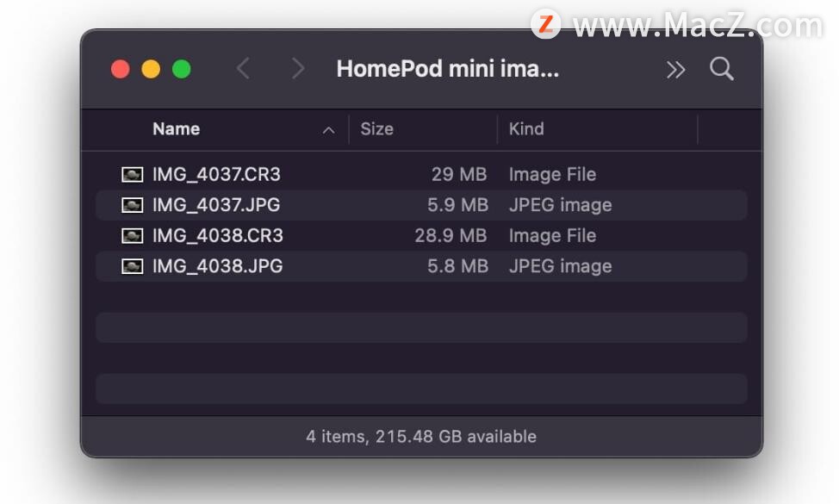
Task: Expand the toolbar overflow double chevron
Action: tap(675, 70)
